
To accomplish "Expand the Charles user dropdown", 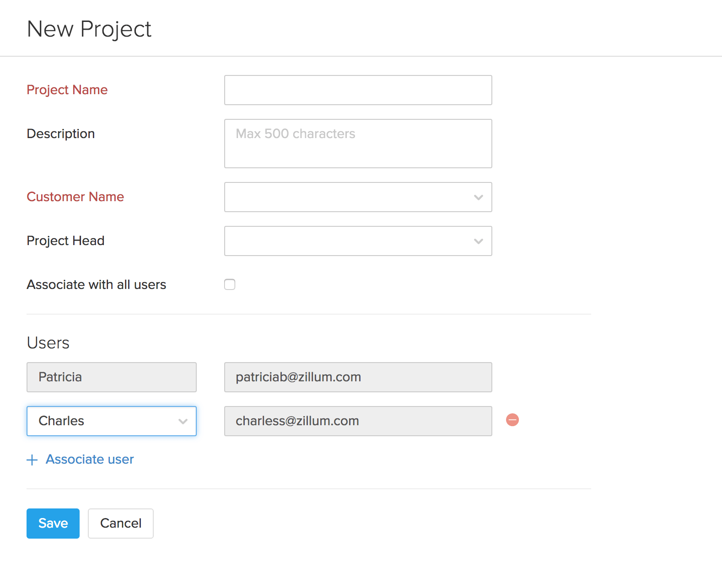I will click(x=112, y=421).
